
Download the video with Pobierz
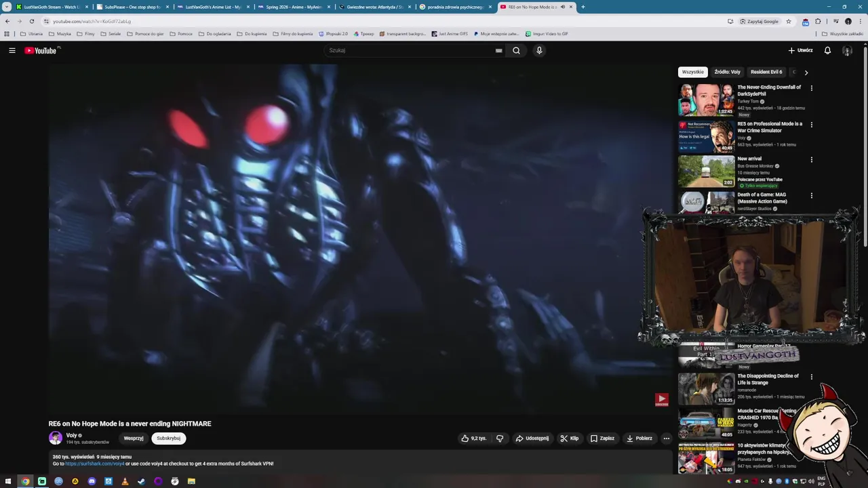[x=639, y=439]
